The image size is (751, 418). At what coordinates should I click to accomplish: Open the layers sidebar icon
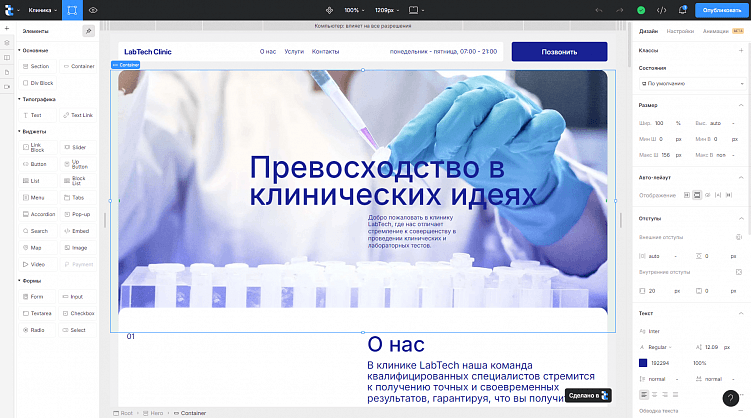click(x=7, y=43)
